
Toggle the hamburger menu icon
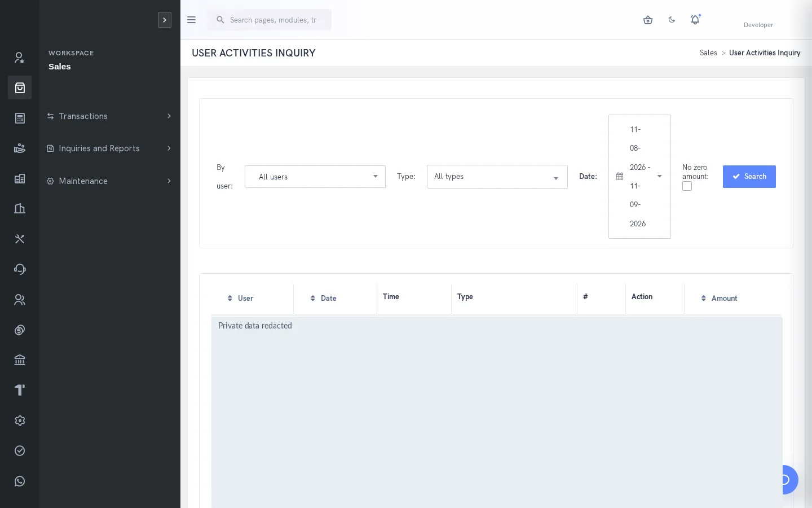191,20
